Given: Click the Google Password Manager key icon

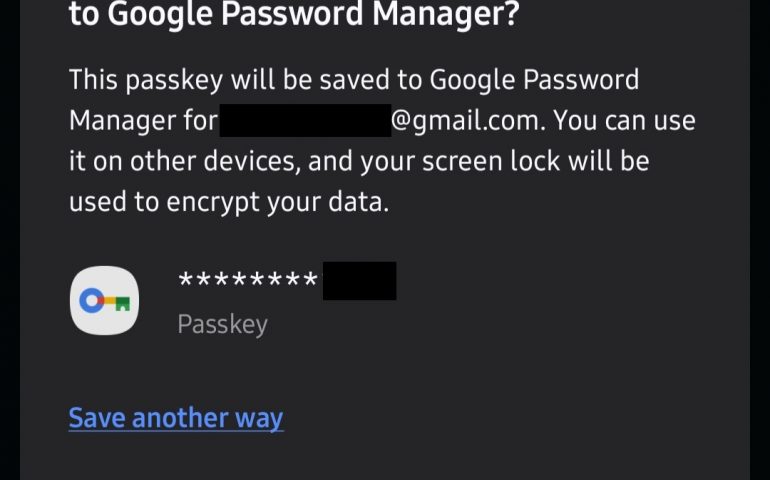Looking at the screenshot, I should (104, 301).
